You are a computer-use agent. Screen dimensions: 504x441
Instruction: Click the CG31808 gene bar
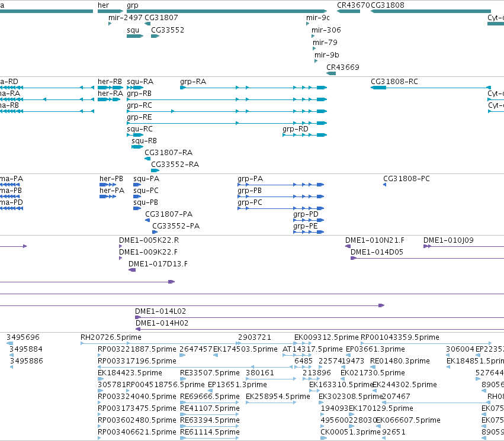[431, 11]
